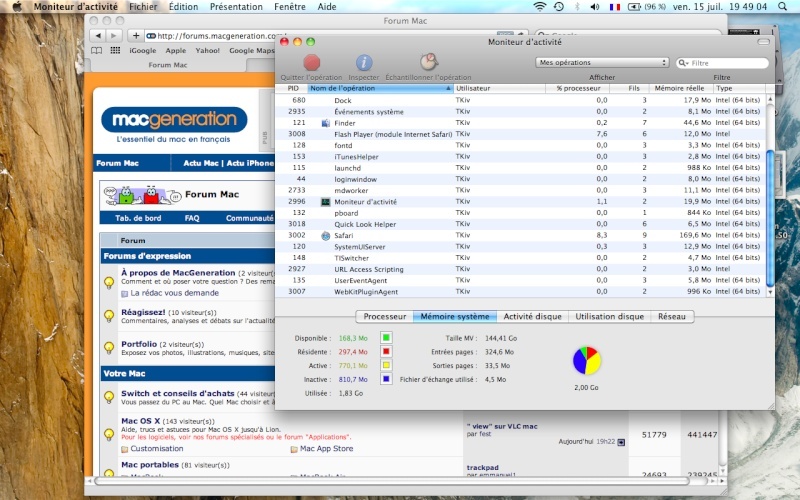Open Safari Top Sites grid icon
The image size is (800, 500).
[x=115, y=51]
